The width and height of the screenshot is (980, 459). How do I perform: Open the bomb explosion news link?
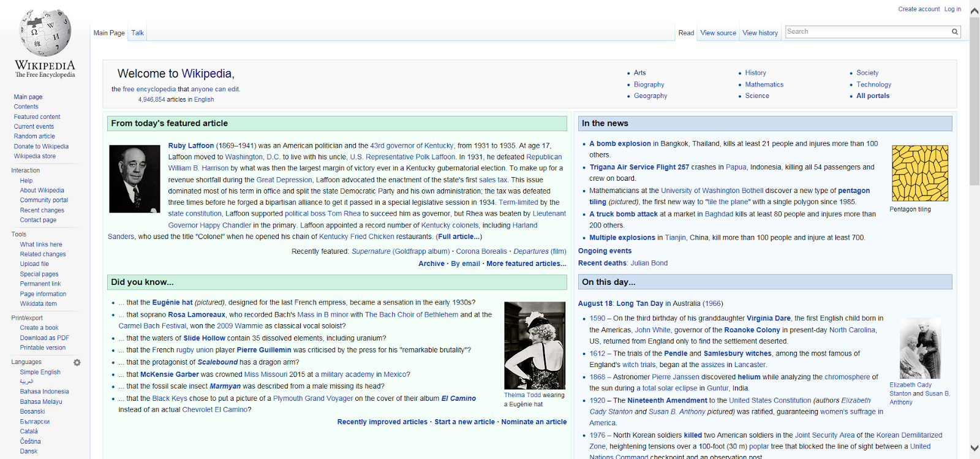click(620, 144)
